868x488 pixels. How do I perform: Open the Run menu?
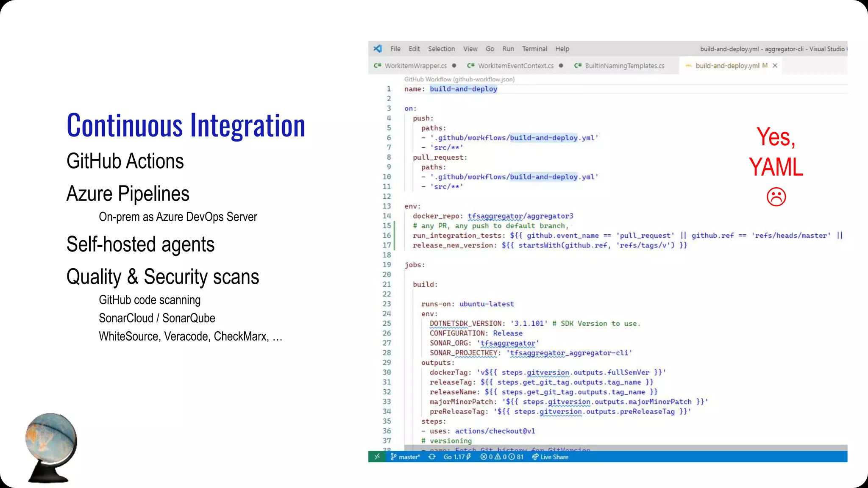pyautogui.click(x=508, y=49)
